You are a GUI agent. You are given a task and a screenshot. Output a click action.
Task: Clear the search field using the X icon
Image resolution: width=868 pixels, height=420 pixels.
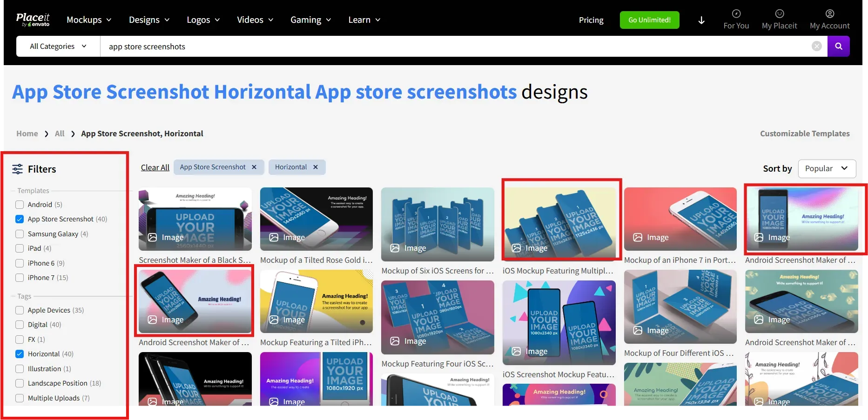pos(817,46)
